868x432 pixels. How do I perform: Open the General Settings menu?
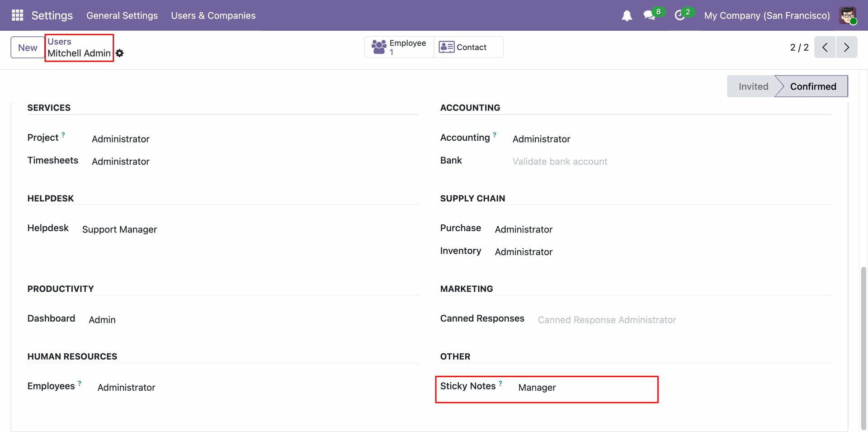pos(122,15)
